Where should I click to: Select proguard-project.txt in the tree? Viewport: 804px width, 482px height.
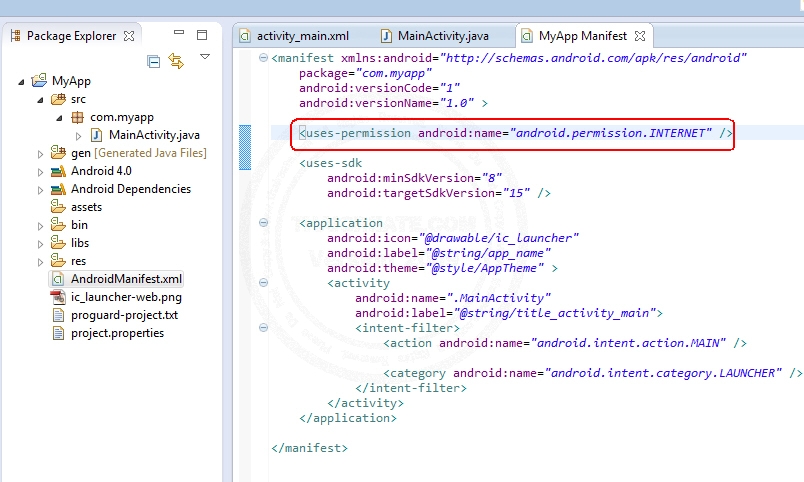[x=124, y=315]
